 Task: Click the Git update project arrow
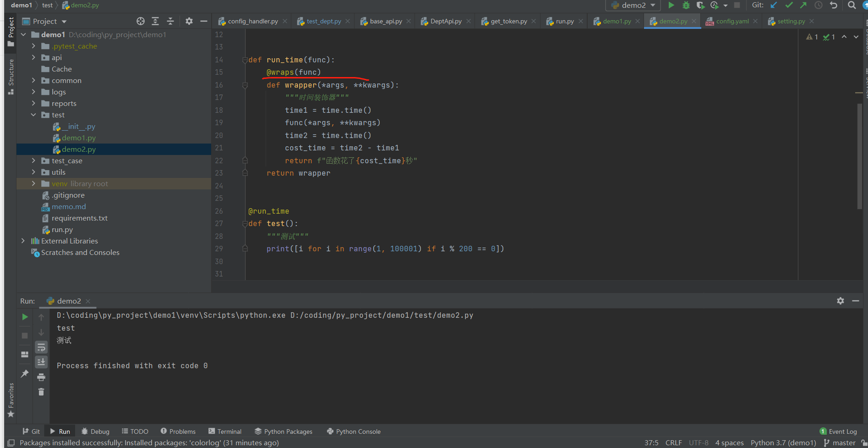coord(774,5)
